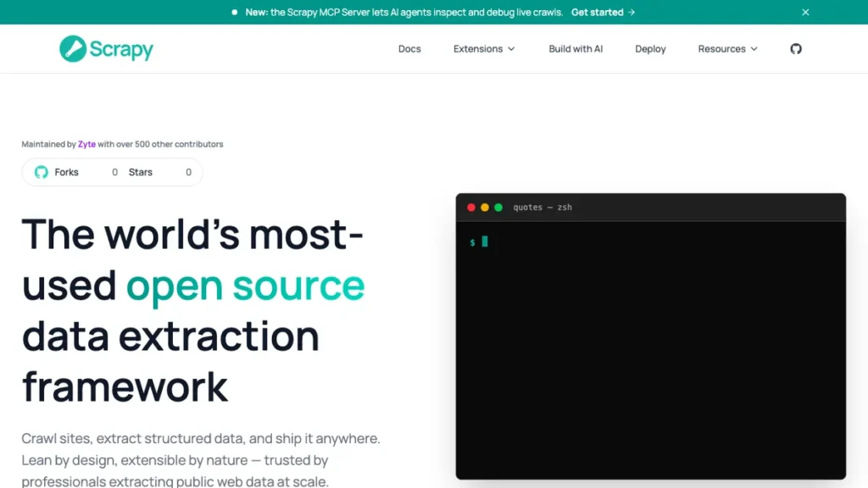Screen dimensions: 868x488
Task: Expand the Extensions dropdown menu
Action: point(484,48)
